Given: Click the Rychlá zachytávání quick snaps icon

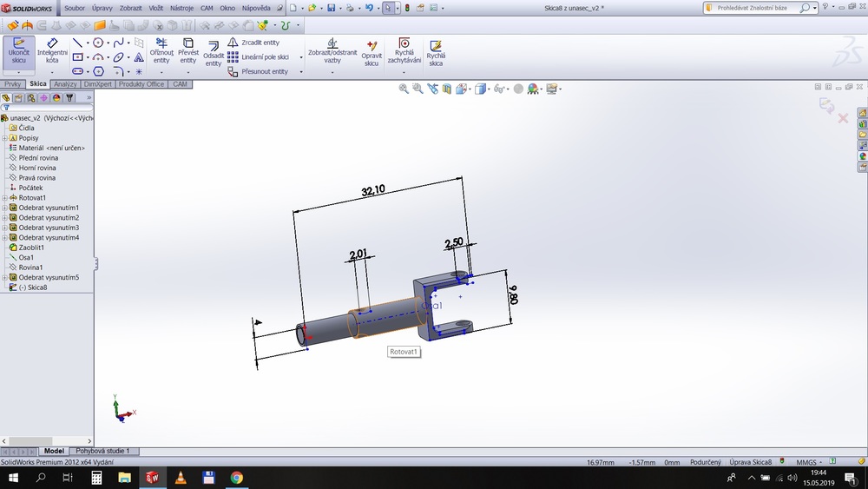Looking at the screenshot, I should (404, 51).
